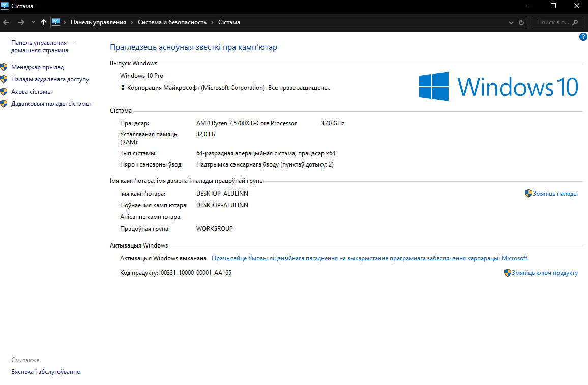The image size is (588, 385).
Task: Open Help with the question mark icon
Action: tap(583, 37)
